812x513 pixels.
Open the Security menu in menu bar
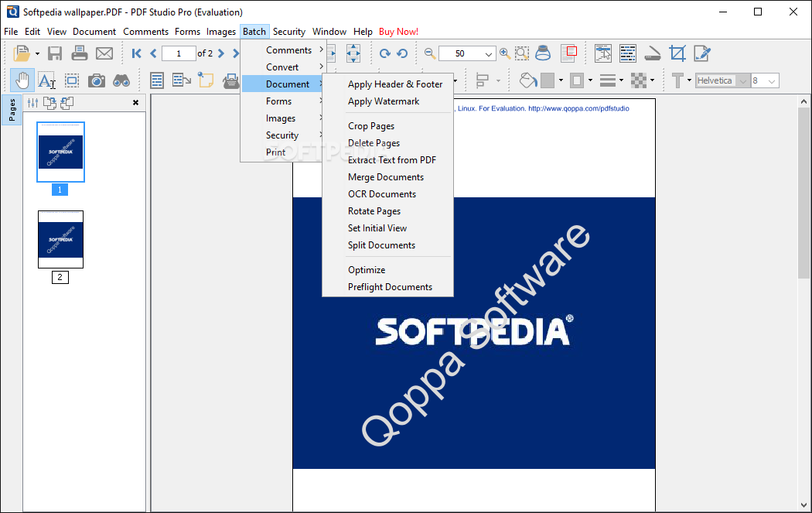point(289,32)
